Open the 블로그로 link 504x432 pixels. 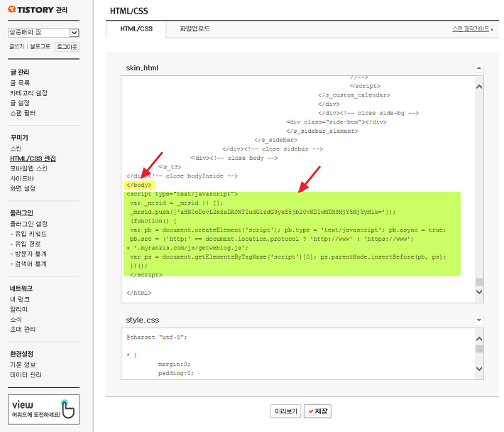(x=40, y=47)
